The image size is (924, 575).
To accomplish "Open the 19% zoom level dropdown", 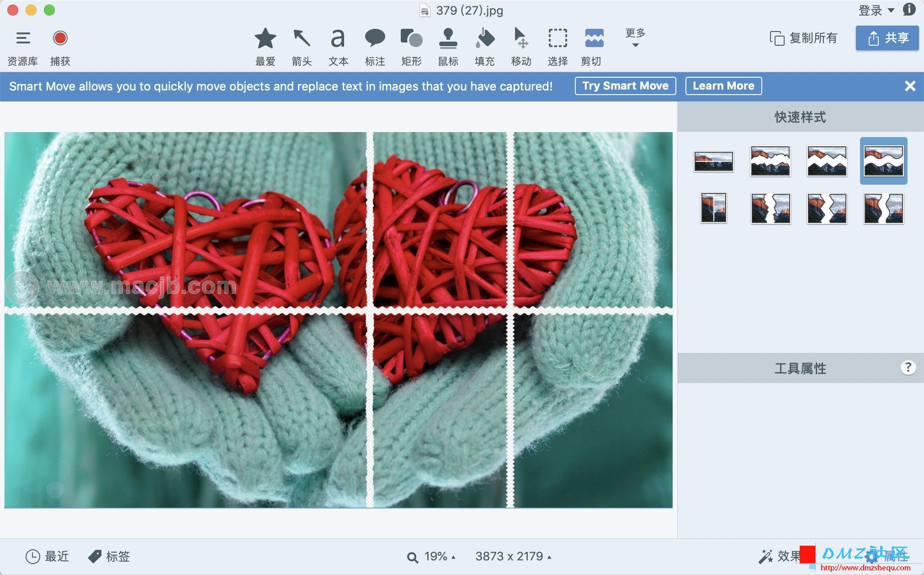I will (431, 556).
